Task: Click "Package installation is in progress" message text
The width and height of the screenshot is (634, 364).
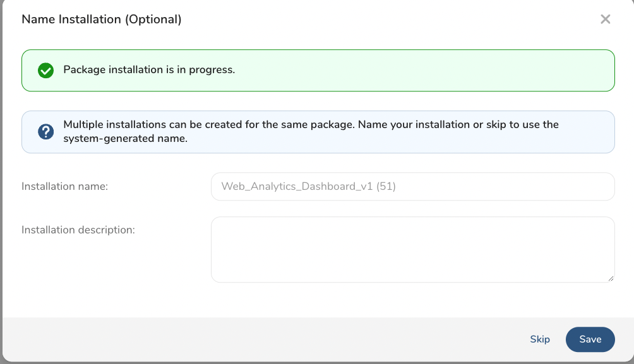Action: tap(149, 70)
